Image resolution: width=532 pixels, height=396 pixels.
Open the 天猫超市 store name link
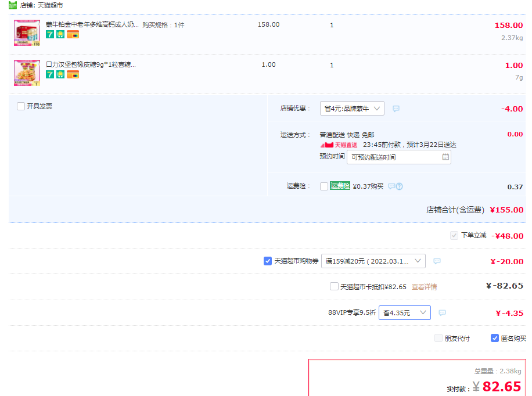(50, 5)
